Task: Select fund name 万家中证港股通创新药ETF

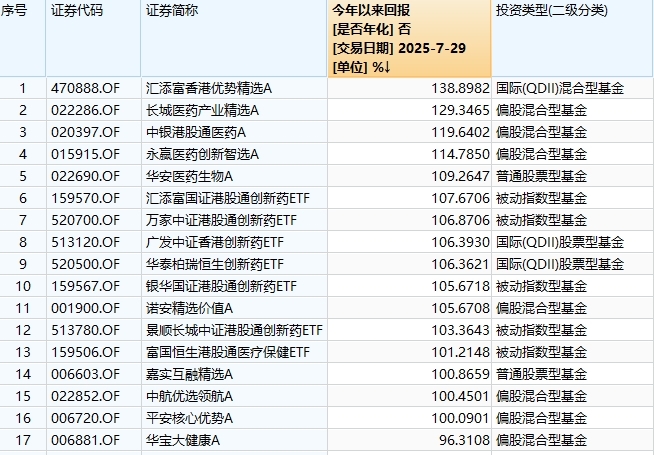Action: click(221, 221)
